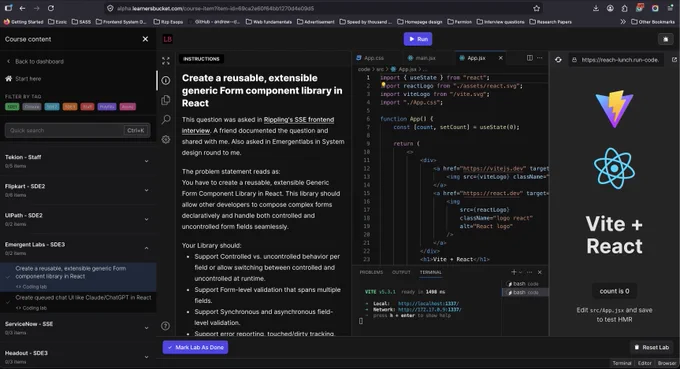Reload the browser page
This screenshot has height=369, width=680.
(x=51, y=8)
